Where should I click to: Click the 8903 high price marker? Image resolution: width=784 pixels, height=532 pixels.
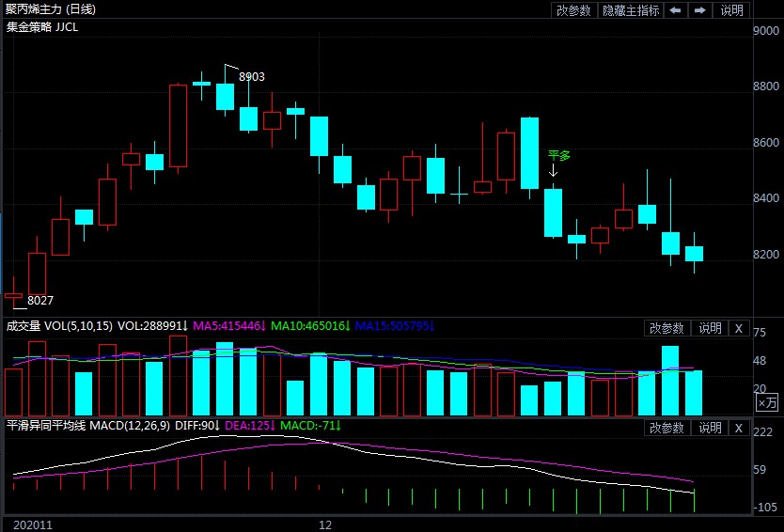[251, 76]
